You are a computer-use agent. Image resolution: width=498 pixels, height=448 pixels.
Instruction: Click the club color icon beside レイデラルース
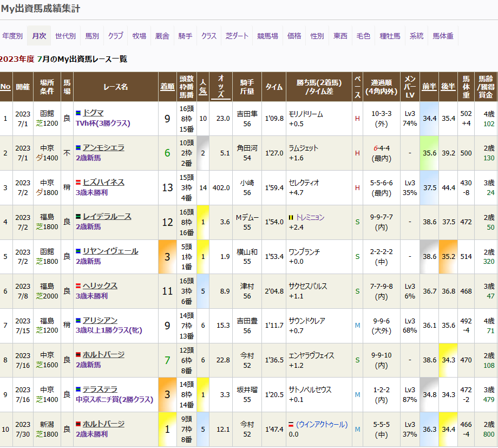pyautogui.click(x=78, y=217)
